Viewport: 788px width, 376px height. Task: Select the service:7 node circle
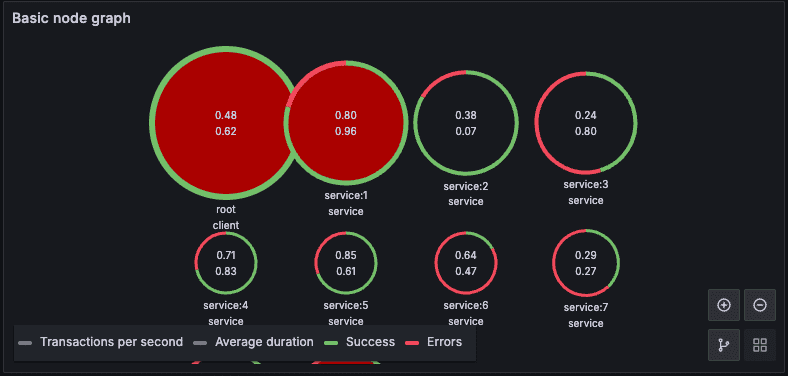[585, 263]
